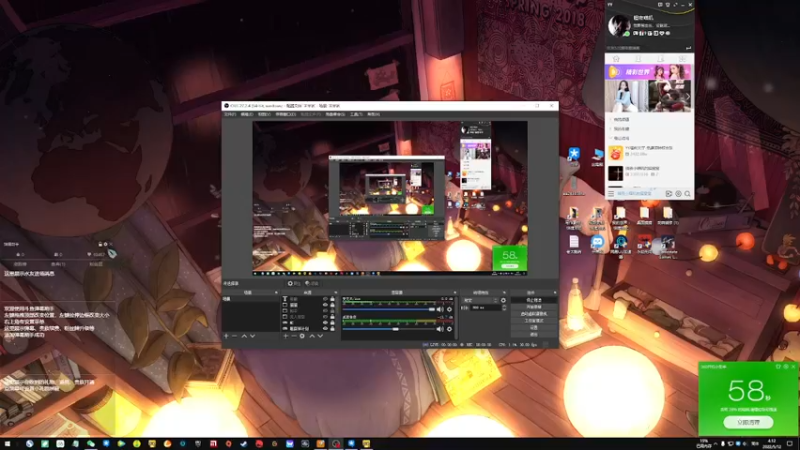Open source properties gear in Sources dock toolbar
800x450 pixels.
pos(302,336)
